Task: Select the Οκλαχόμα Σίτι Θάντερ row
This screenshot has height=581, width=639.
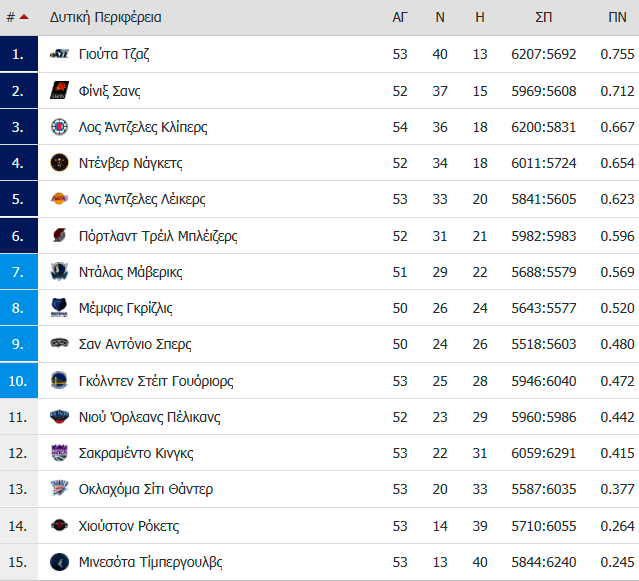Action: pyautogui.click(x=320, y=489)
